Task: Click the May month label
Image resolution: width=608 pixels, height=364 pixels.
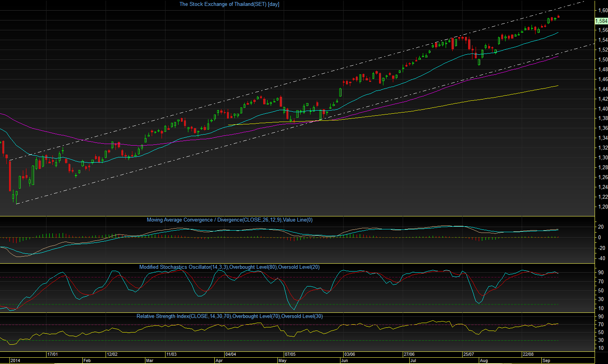Action: click(282, 361)
